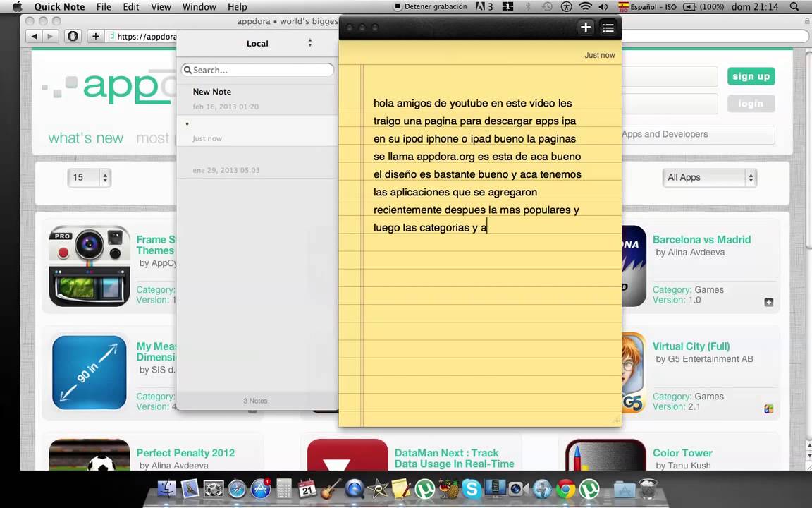Image resolution: width=812 pixels, height=508 pixels.
Task: Open the Barcelona vs Madrid app link
Action: 701,239
